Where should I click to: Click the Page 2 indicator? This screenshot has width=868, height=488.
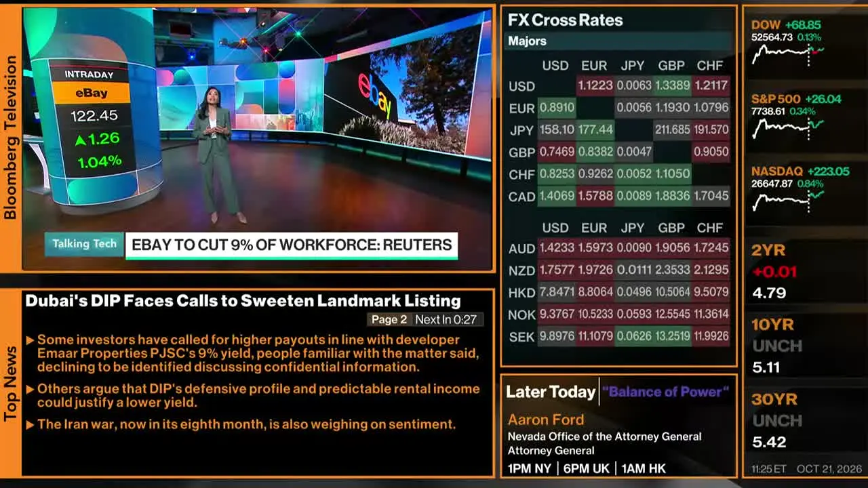(389, 320)
